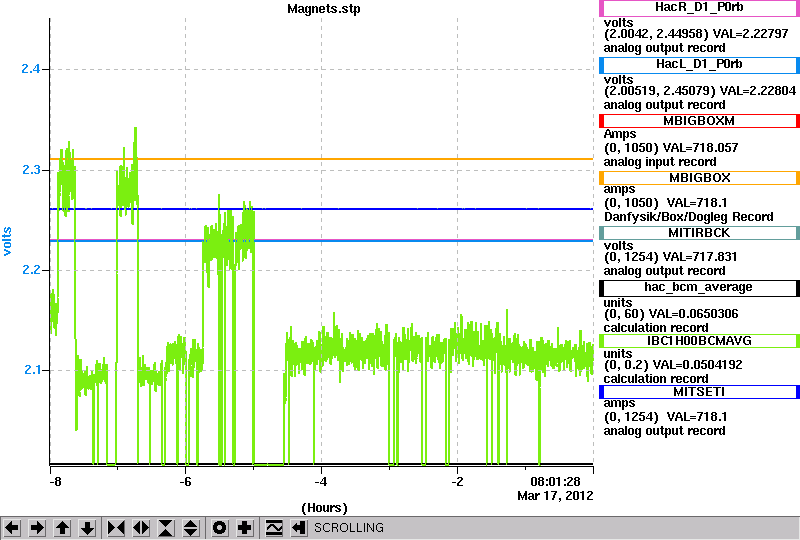Image resolution: width=800 pixels, height=540 pixels.
Task: Select the HacL_D1_P0rb curve in the legend
Action: pyautogui.click(x=699, y=64)
